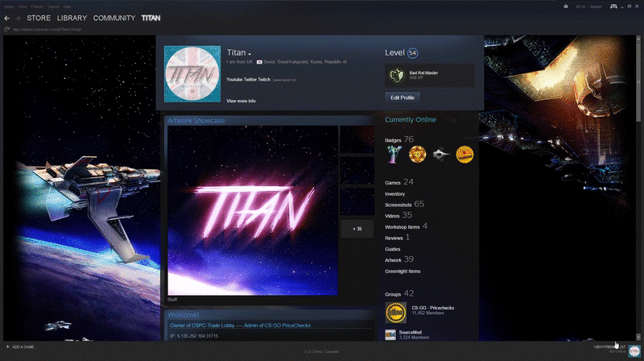This screenshot has width=644, height=361.
Task: Expand the Titan name history dropdown arrow
Action: pyautogui.click(x=250, y=54)
